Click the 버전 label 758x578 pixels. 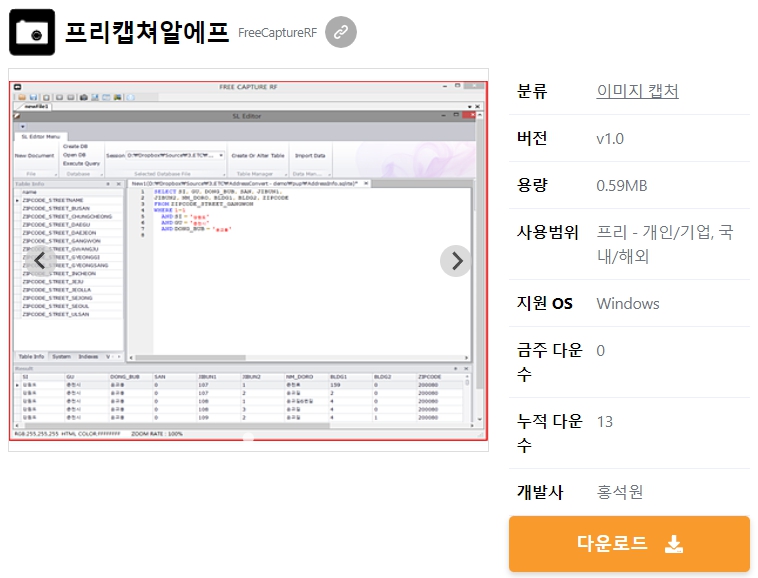click(x=532, y=138)
